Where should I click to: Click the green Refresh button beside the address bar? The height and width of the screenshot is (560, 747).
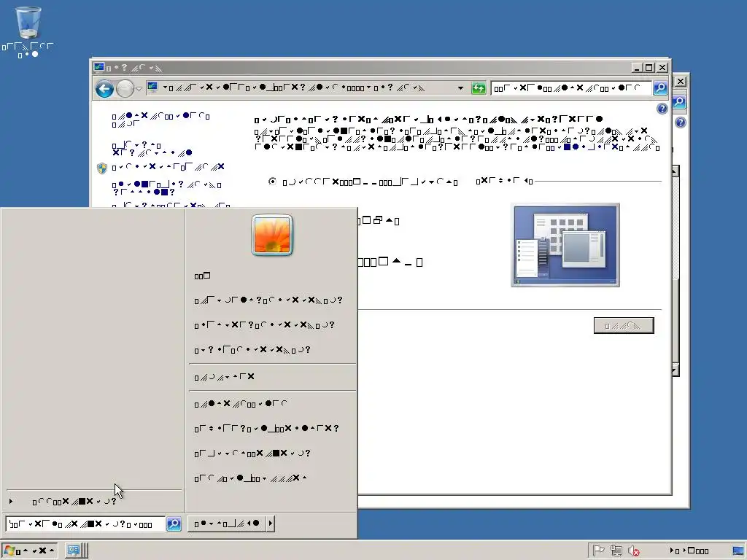coord(479,88)
